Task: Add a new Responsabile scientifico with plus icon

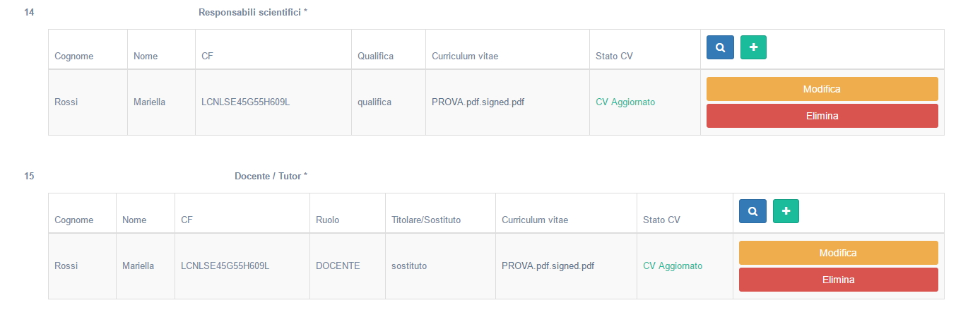Action: [753, 47]
